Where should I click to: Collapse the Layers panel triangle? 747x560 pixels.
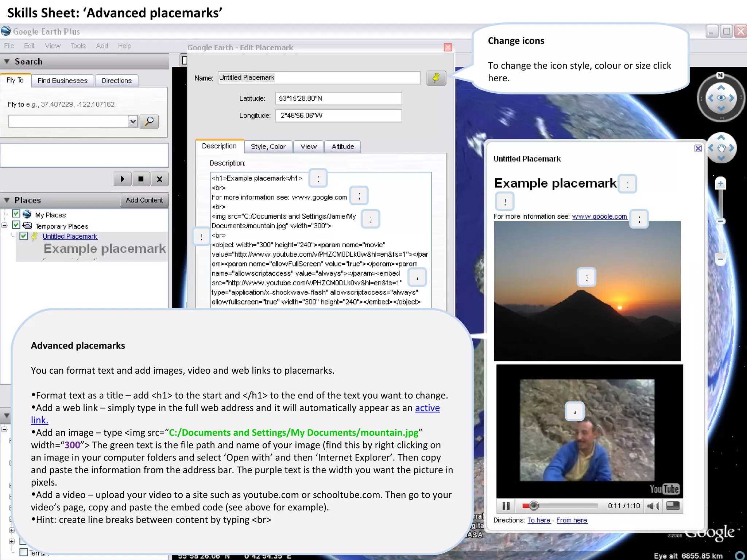click(7, 416)
